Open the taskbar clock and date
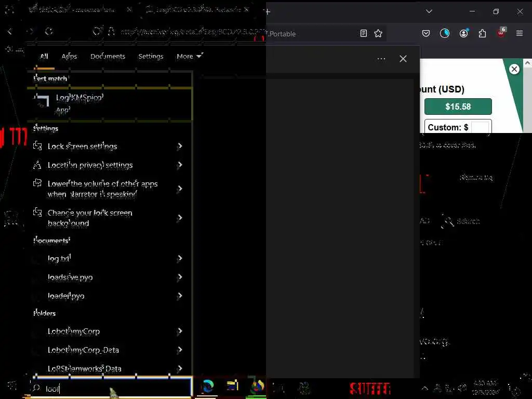Image resolution: width=532 pixels, height=399 pixels. (485, 388)
